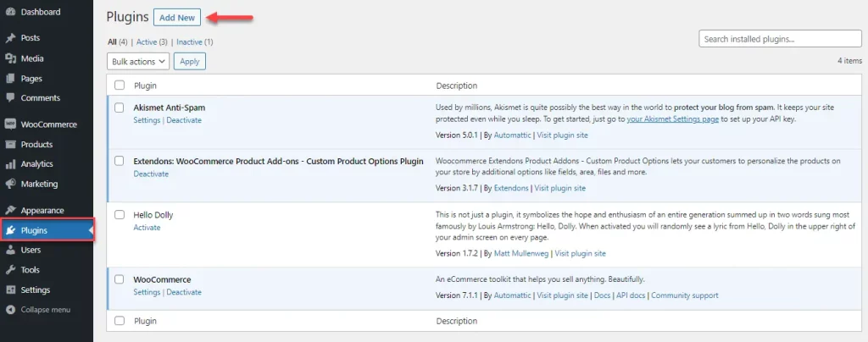
Task: Open Akismet Anti-Spam Settings link
Action: (147, 120)
